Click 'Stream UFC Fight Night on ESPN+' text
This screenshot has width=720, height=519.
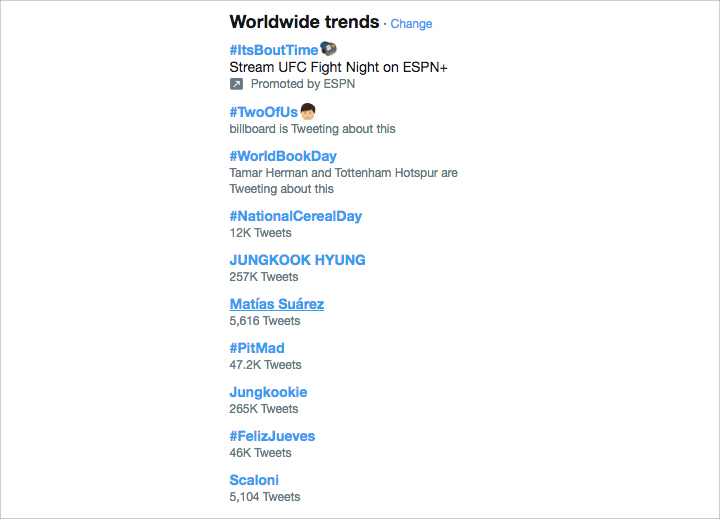point(338,68)
